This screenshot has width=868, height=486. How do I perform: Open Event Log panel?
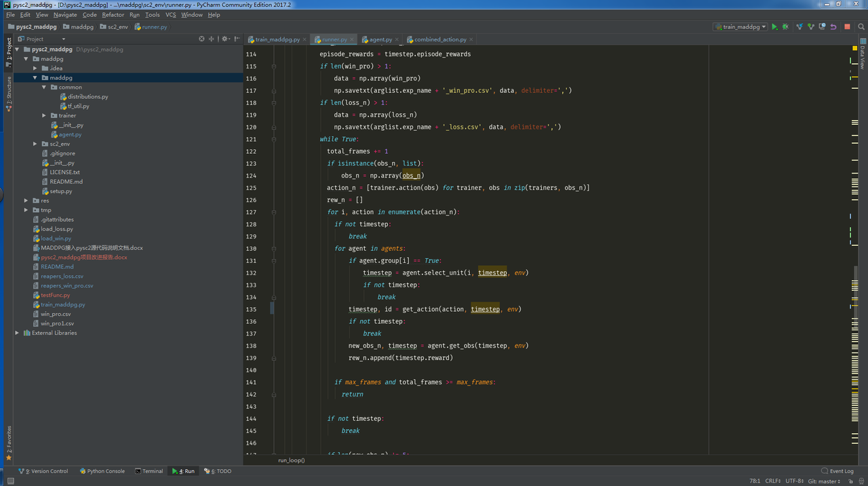click(837, 471)
